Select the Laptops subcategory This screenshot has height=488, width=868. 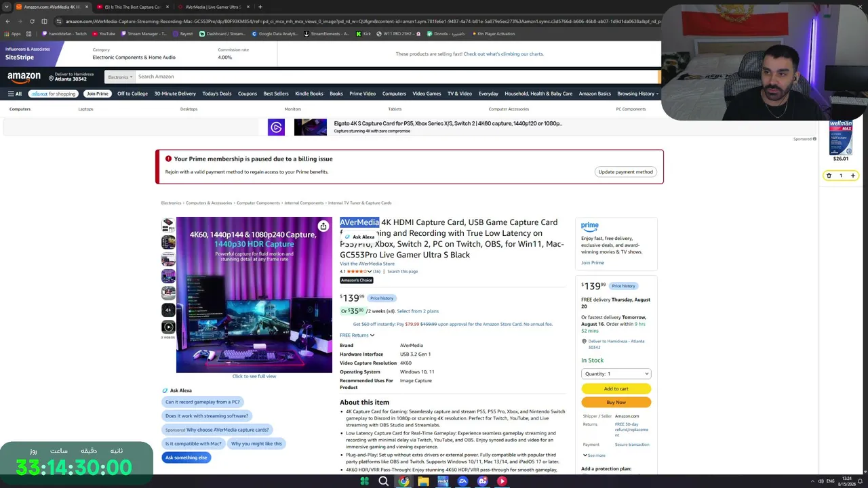pos(85,109)
